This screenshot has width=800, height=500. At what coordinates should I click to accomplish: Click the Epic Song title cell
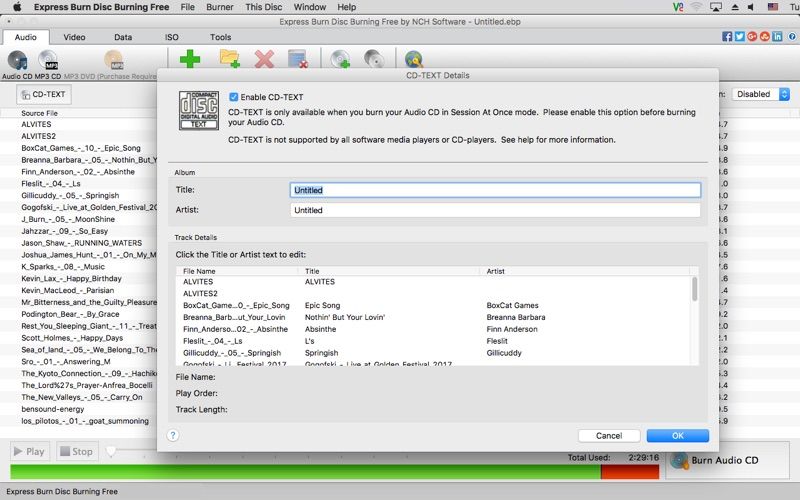point(322,305)
